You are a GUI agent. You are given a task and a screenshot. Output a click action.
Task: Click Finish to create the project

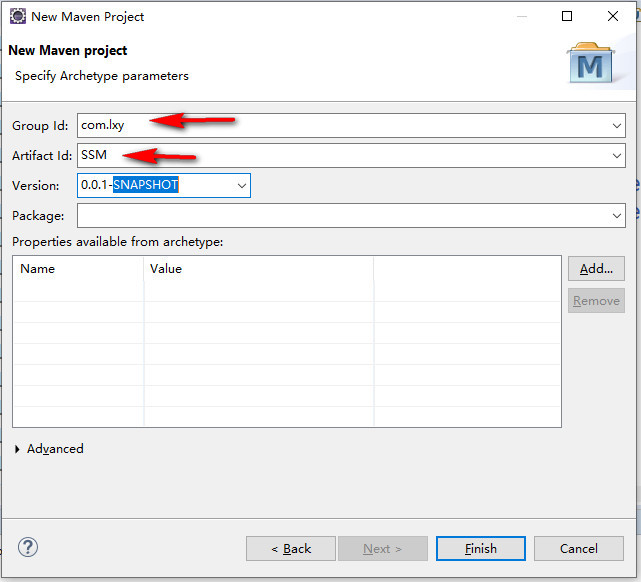click(x=481, y=548)
